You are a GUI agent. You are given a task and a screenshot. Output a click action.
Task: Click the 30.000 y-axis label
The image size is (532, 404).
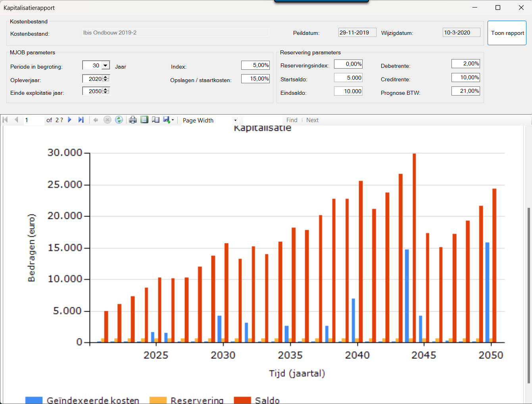(65, 153)
